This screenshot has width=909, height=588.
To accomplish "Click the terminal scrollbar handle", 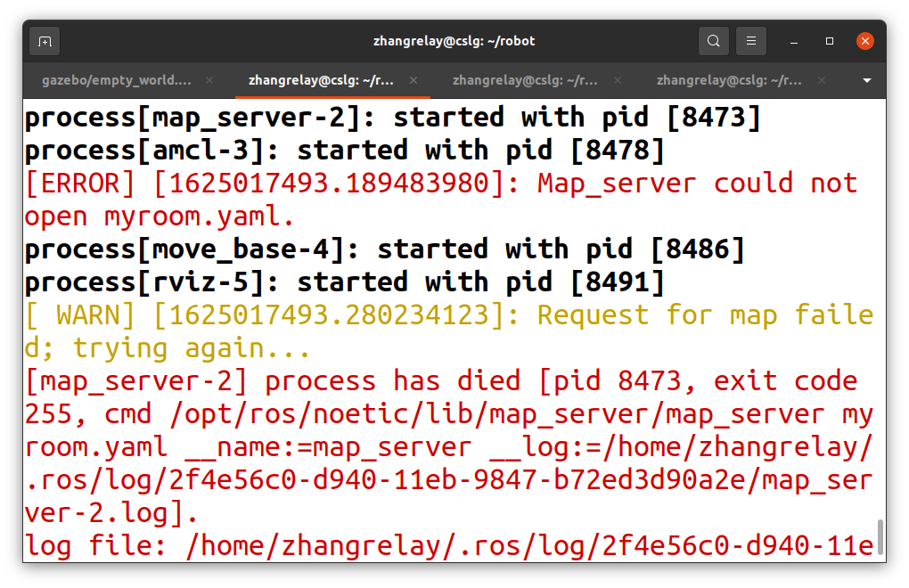I will 880,537.
